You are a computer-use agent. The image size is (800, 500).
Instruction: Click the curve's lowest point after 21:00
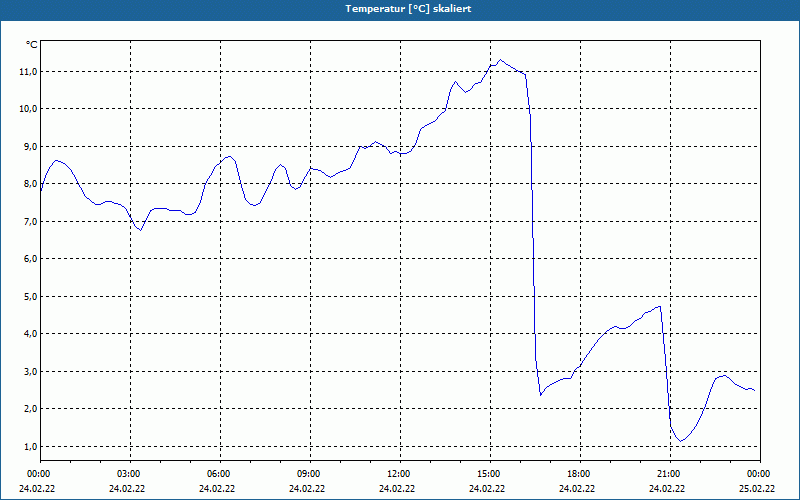coord(681,441)
